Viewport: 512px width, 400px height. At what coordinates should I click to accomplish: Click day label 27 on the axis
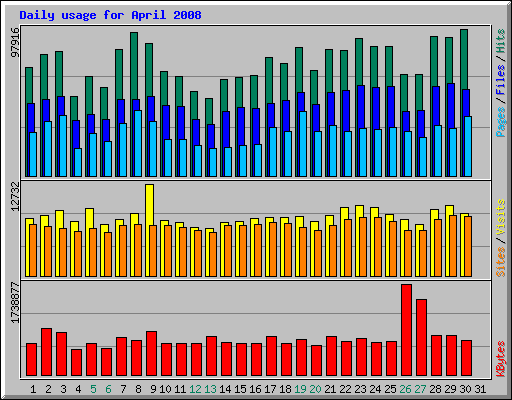tap(420, 389)
